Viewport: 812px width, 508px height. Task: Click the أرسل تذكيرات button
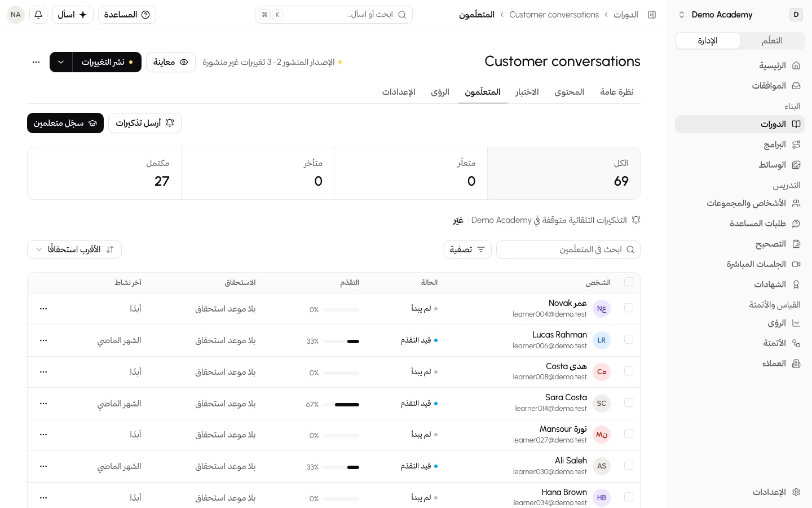click(145, 123)
